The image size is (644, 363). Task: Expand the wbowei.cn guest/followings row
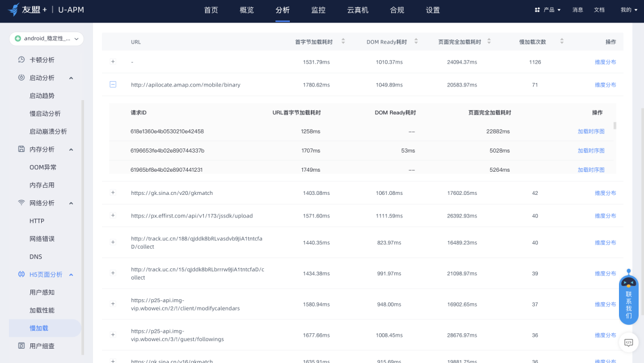pos(113,334)
